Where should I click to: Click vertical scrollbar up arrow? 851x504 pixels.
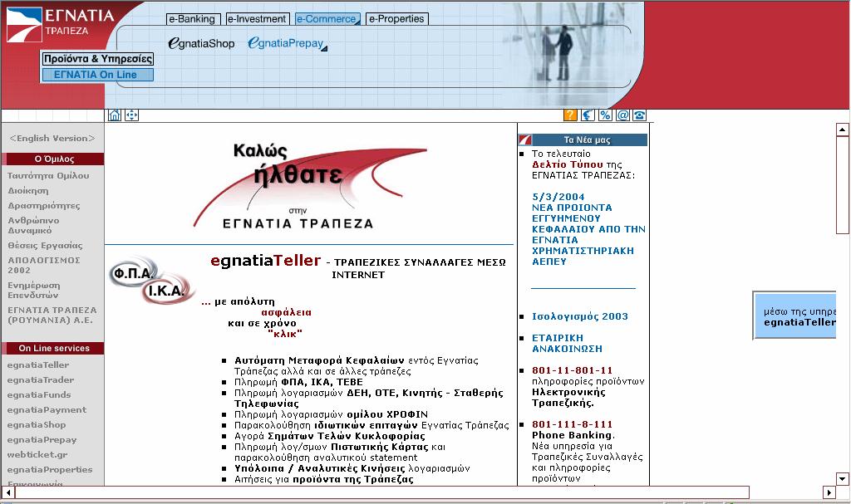coord(843,130)
